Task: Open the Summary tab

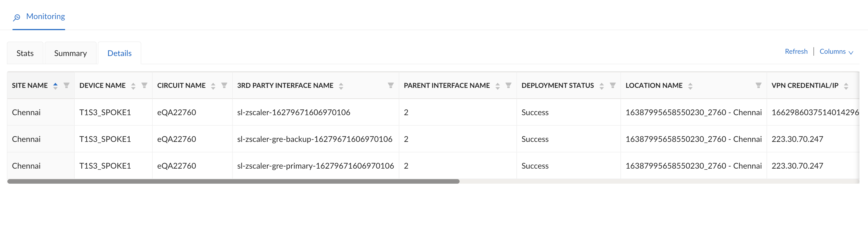Action: pos(70,53)
